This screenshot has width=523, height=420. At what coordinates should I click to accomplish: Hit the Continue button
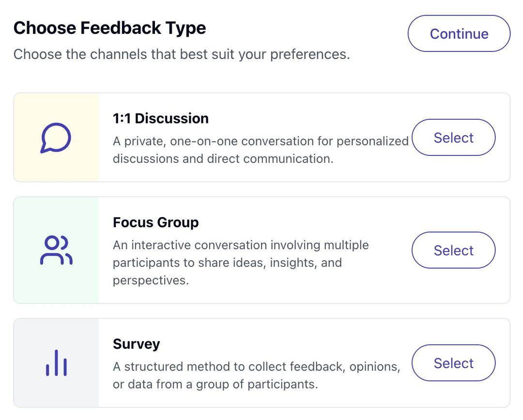tap(459, 34)
